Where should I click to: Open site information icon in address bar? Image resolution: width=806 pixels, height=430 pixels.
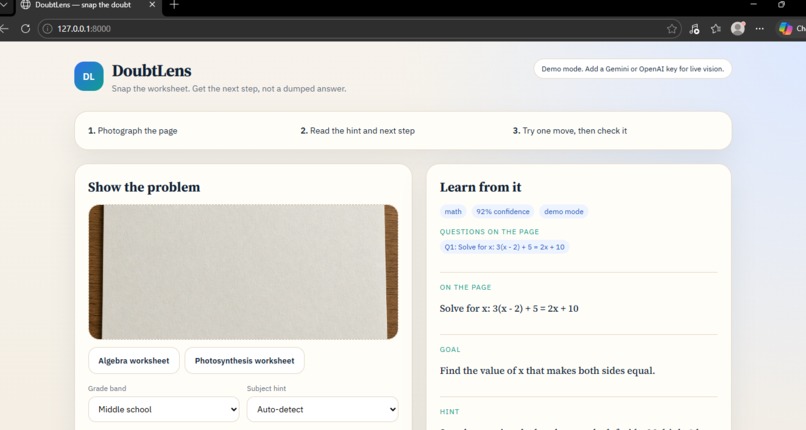click(x=47, y=29)
